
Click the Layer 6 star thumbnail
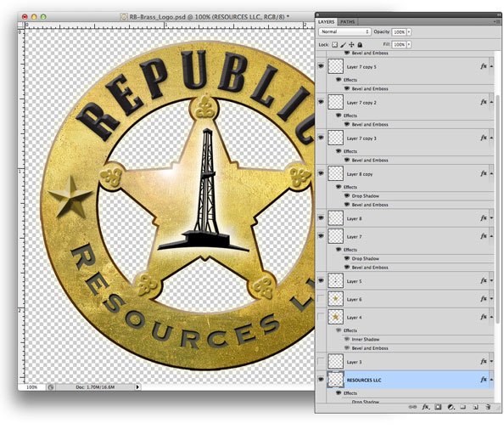(335, 299)
